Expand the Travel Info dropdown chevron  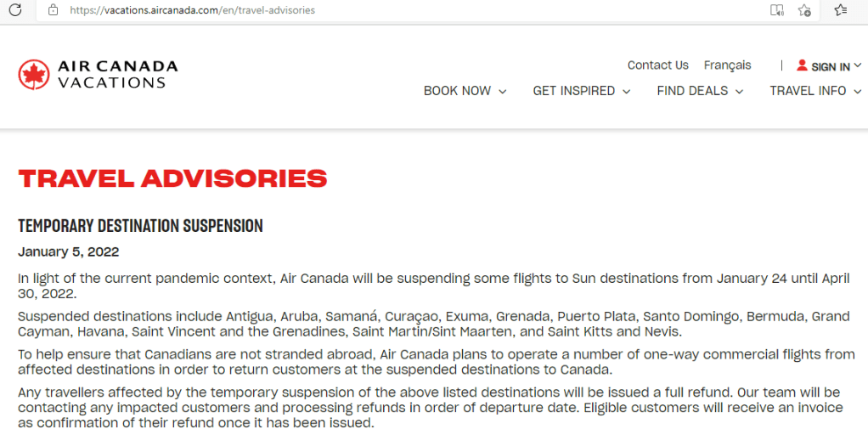point(858,92)
